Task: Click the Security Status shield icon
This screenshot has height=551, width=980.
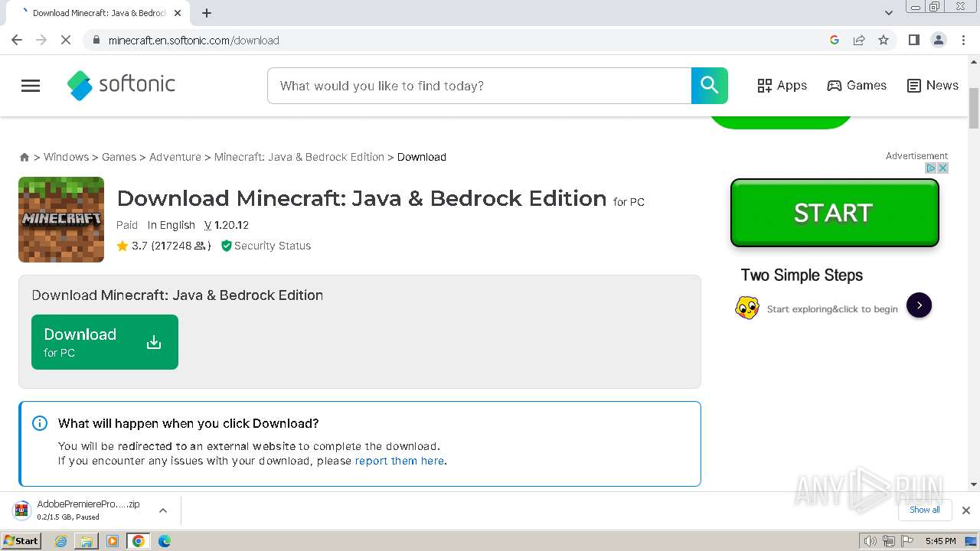Action: [226, 246]
